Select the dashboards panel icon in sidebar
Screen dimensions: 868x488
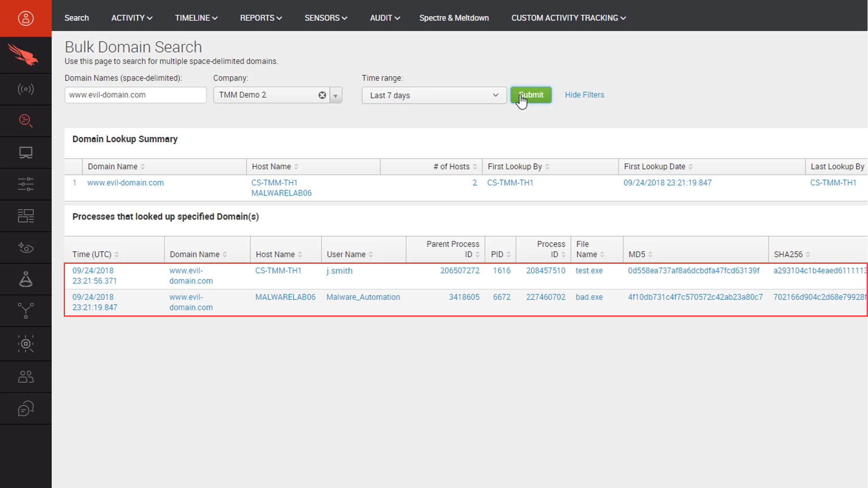(26, 216)
